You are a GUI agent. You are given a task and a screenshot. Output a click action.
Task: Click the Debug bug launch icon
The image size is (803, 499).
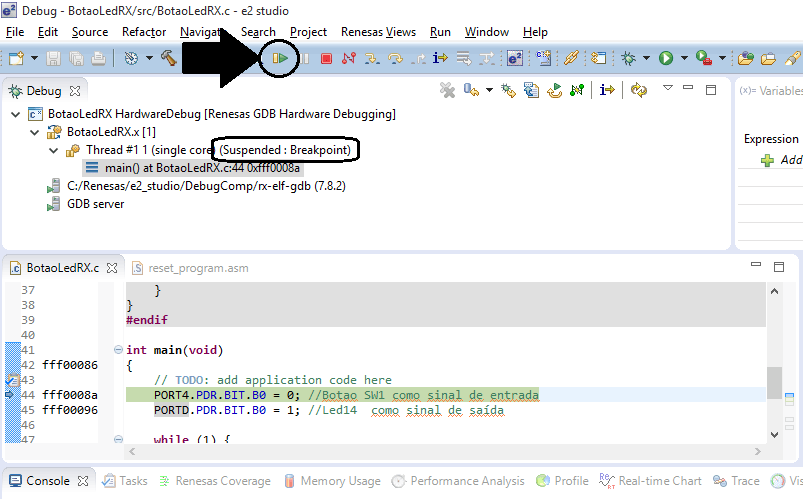[x=628, y=58]
